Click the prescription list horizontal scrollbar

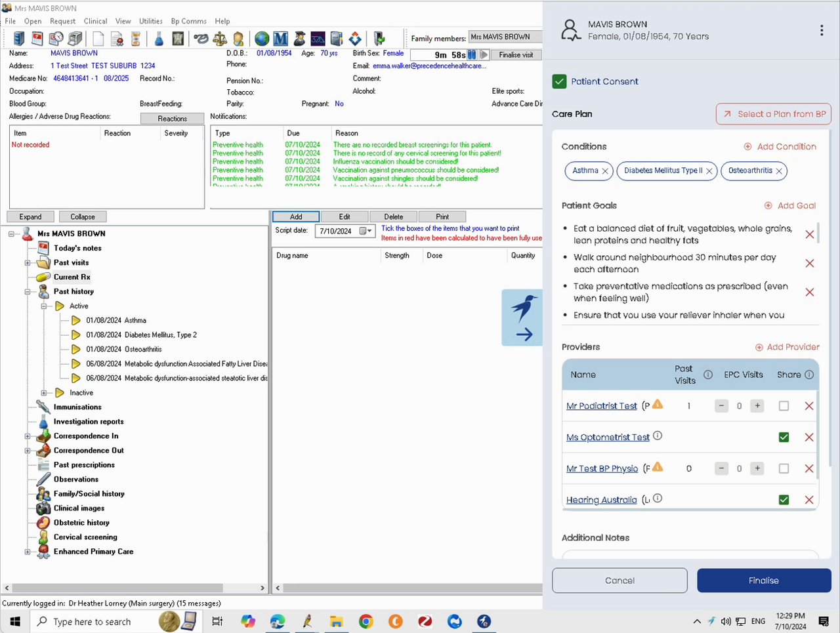[x=408, y=588]
